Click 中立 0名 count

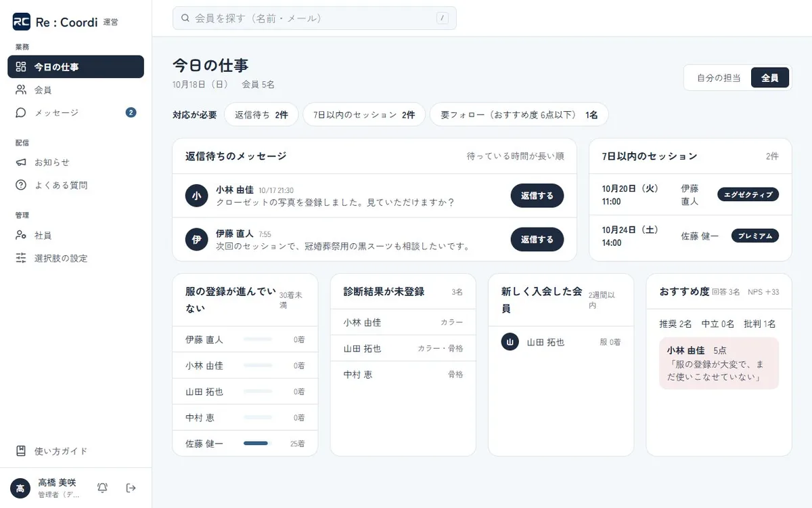click(x=718, y=324)
